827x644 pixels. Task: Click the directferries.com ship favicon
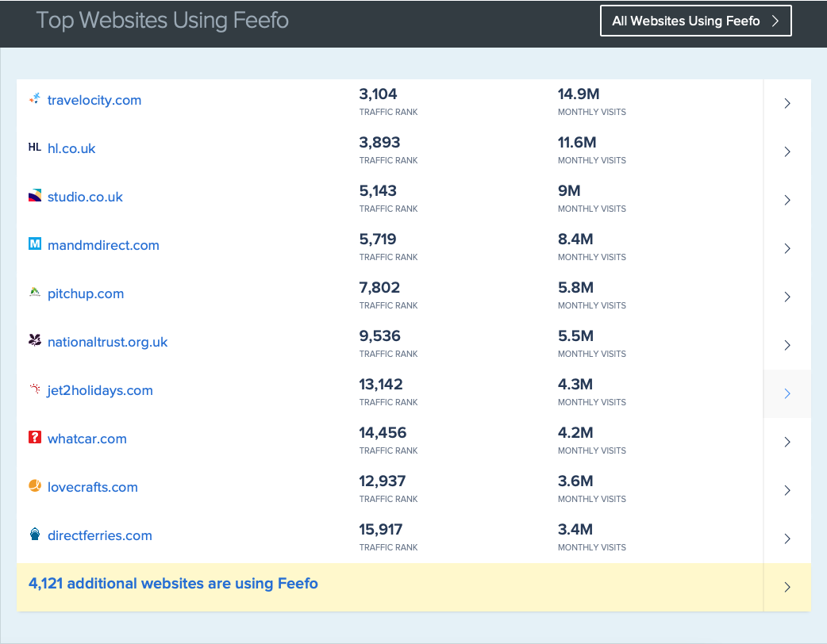pos(35,534)
